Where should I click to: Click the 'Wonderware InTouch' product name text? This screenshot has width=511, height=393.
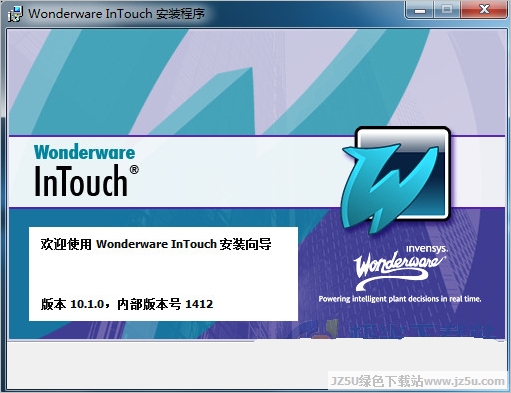point(86,170)
